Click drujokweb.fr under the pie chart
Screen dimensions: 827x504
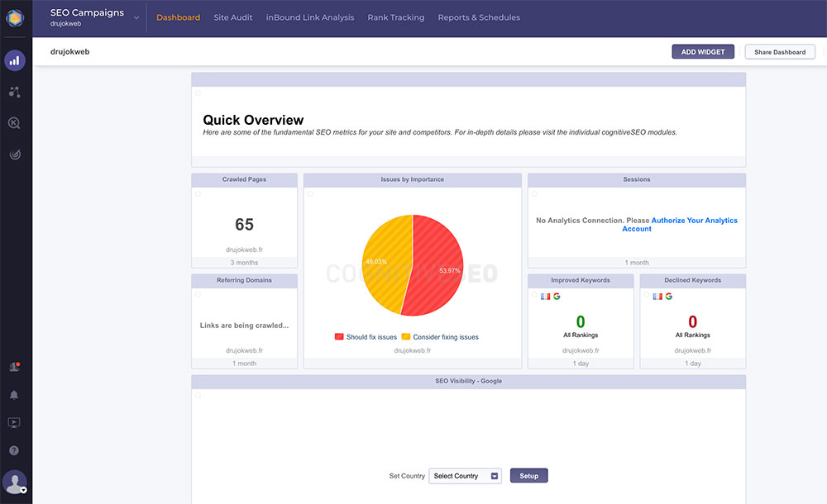413,350
